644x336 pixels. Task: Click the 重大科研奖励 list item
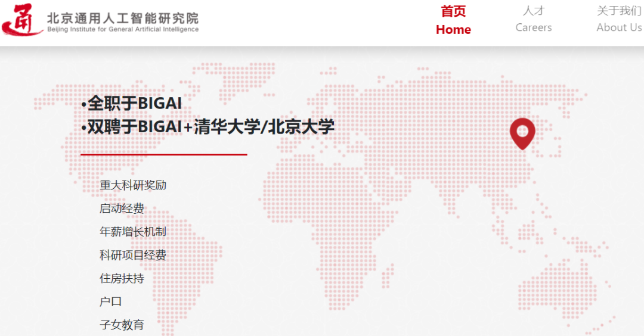coord(133,185)
